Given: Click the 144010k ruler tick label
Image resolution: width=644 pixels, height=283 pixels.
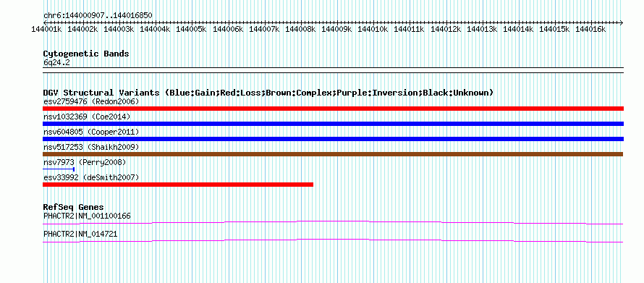Looking at the screenshot, I should (x=373, y=29).
